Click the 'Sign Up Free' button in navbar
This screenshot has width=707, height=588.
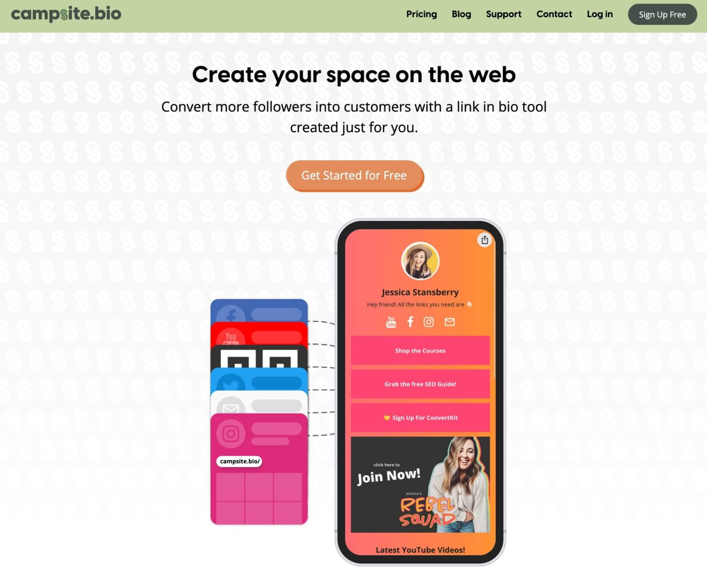coord(662,14)
